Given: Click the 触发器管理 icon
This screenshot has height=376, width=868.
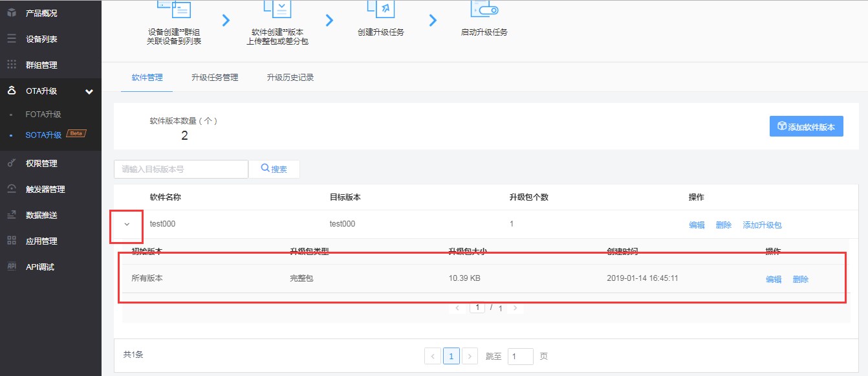Looking at the screenshot, I should [x=12, y=189].
